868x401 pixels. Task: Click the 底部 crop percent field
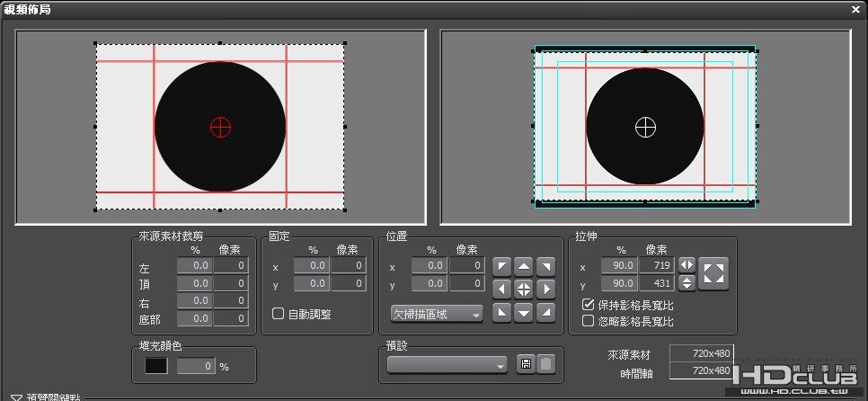(194, 318)
